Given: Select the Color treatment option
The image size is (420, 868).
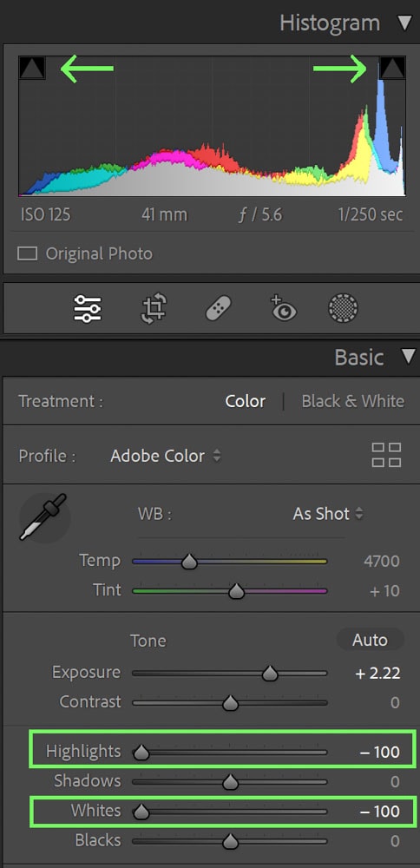Looking at the screenshot, I should click(245, 401).
